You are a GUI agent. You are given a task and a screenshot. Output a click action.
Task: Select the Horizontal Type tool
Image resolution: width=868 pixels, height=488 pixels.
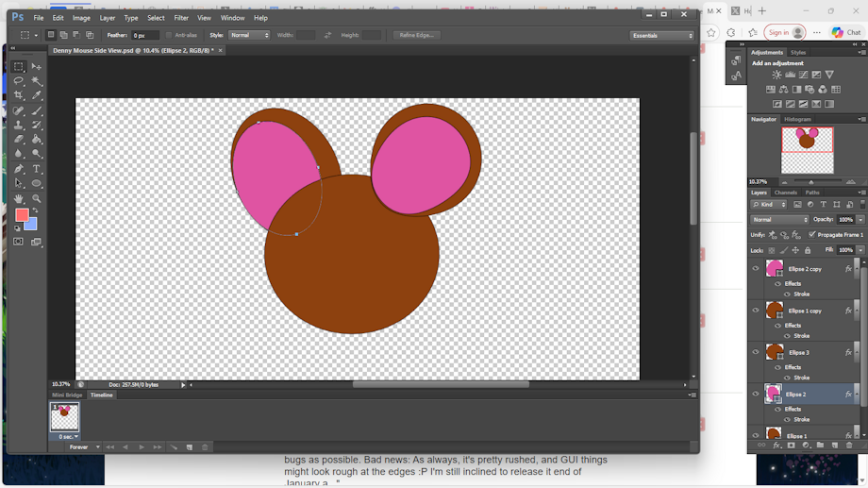coord(37,169)
